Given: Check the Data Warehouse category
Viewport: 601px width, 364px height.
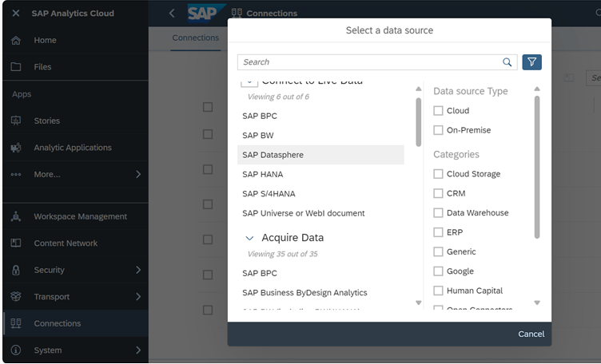Looking at the screenshot, I should pos(438,213).
